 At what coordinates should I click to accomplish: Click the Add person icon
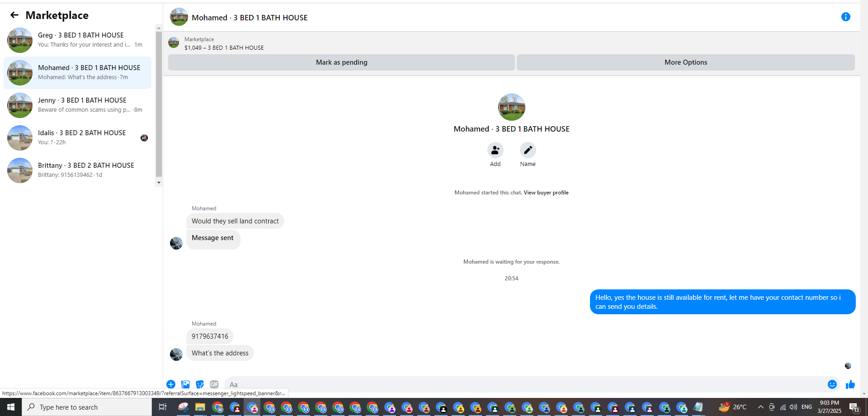(x=495, y=150)
